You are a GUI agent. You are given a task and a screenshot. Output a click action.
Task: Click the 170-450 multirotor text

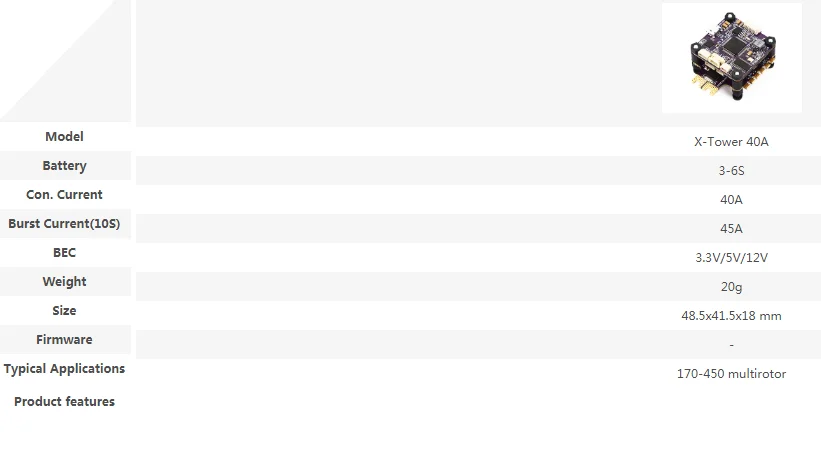click(731, 374)
